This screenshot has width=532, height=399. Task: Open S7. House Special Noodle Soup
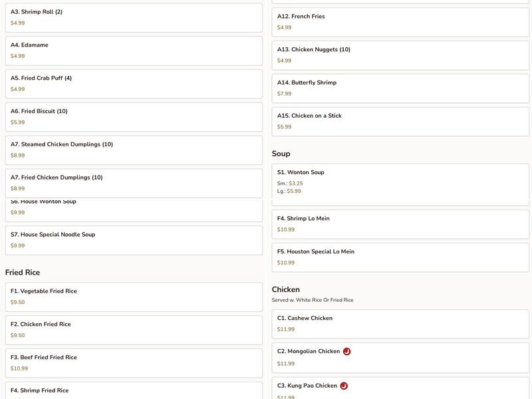134,240
